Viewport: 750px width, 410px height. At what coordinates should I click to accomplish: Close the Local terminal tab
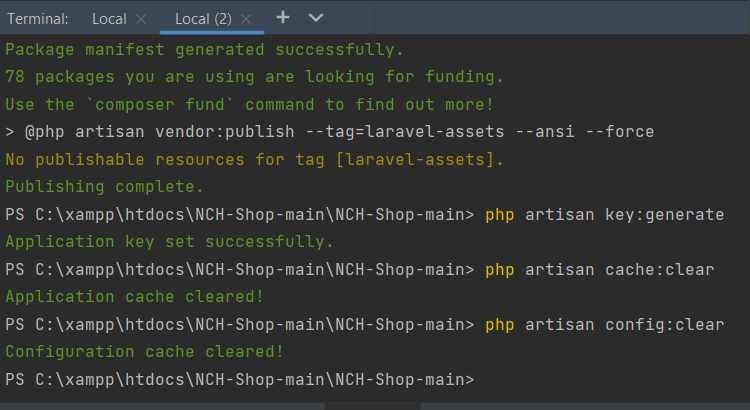coord(141,19)
